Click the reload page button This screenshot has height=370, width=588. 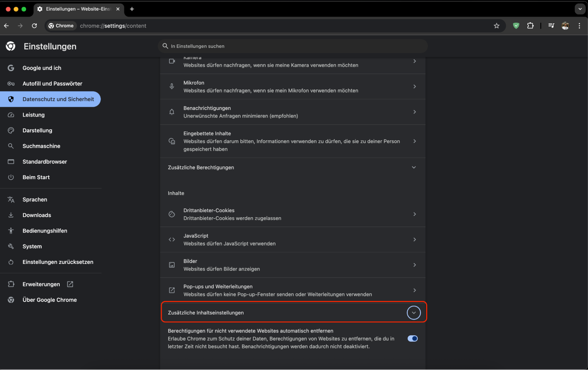34,26
